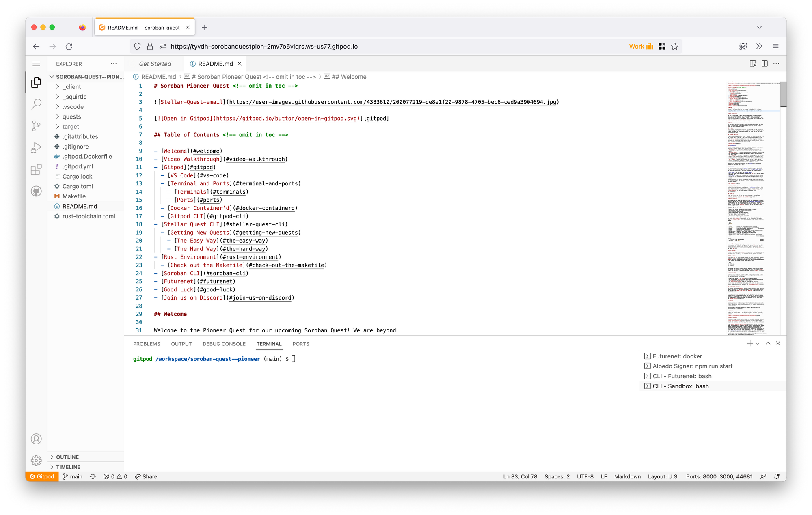Open Explorer views and more actions
The image size is (812, 515).
(x=114, y=64)
